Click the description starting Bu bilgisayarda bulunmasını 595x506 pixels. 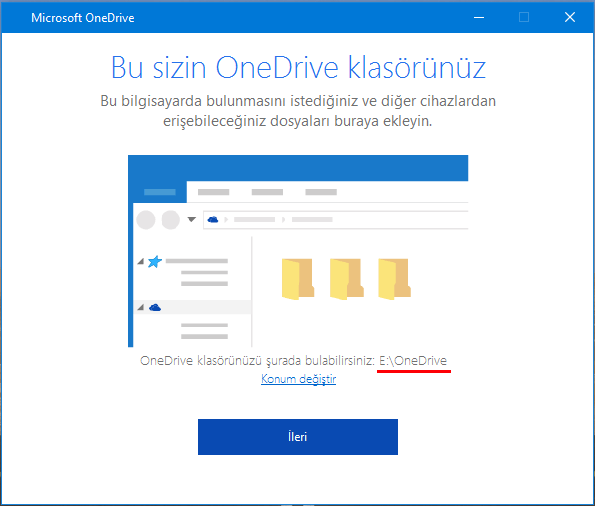tap(298, 111)
